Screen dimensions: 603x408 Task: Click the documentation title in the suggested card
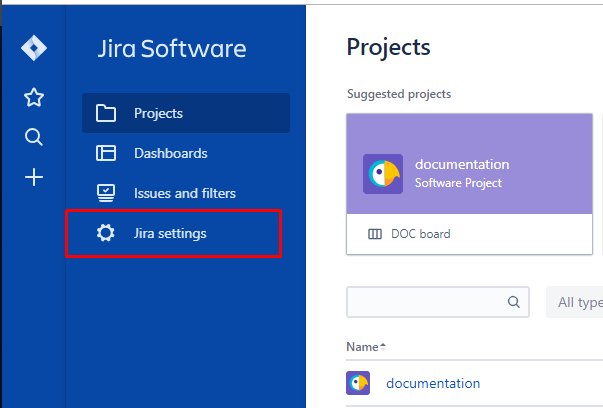462,164
